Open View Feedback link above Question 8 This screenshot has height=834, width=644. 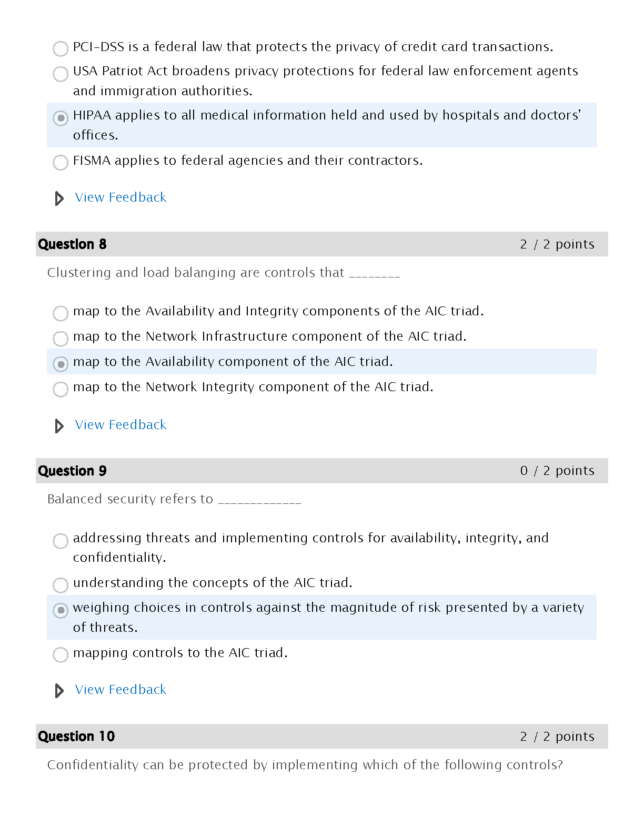[x=120, y=197]
